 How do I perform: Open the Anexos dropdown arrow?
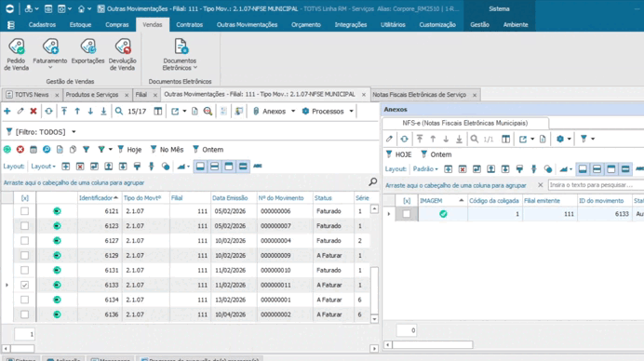tap(293, 112)
